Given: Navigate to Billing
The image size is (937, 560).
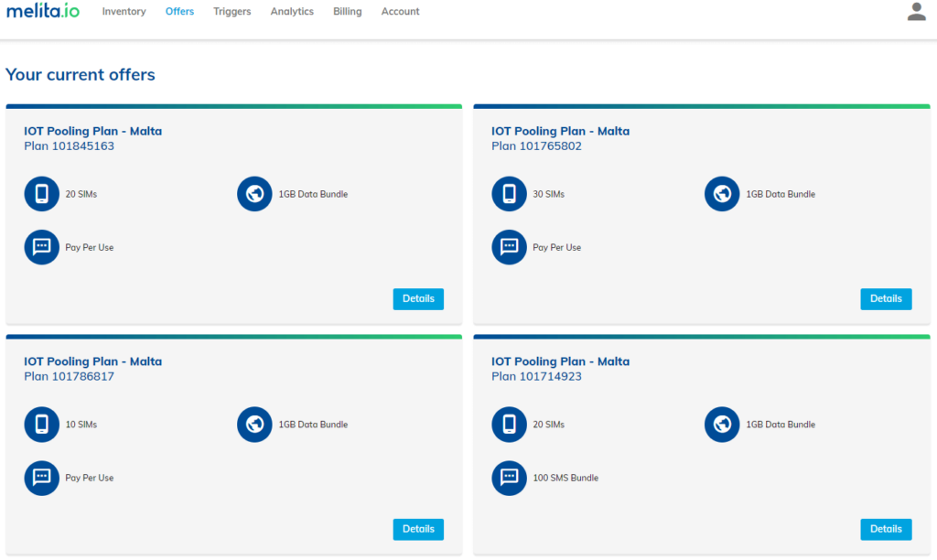Looking at the screenshot, I should click(x=347, y=12).
